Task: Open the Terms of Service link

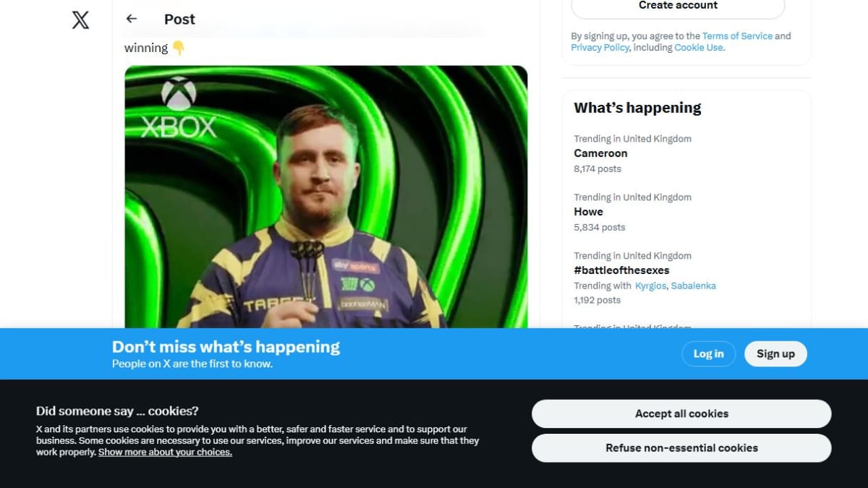Action: pyautogui.click(x=737, y=36)
